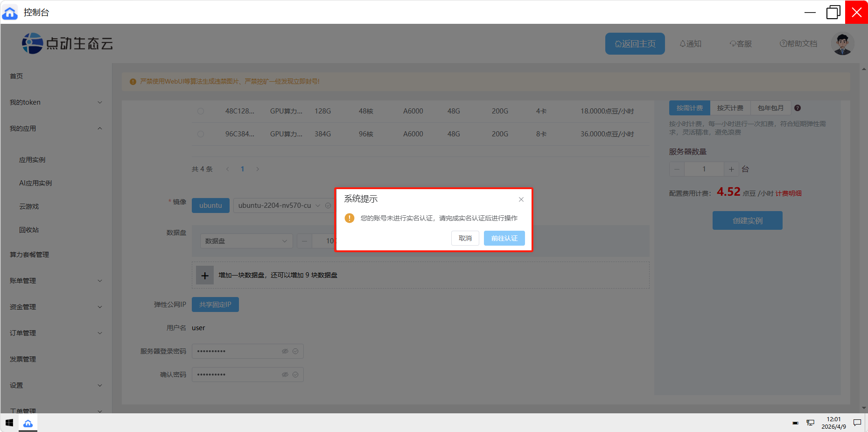Click the help question mark beside 包年包月

click(x=798, y=108)
